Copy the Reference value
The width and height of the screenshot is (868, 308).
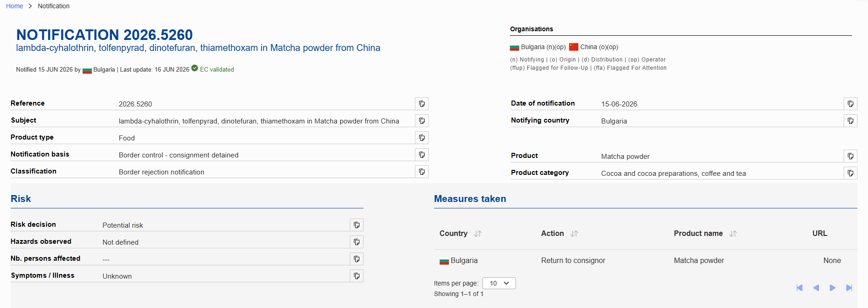point(422,104)
